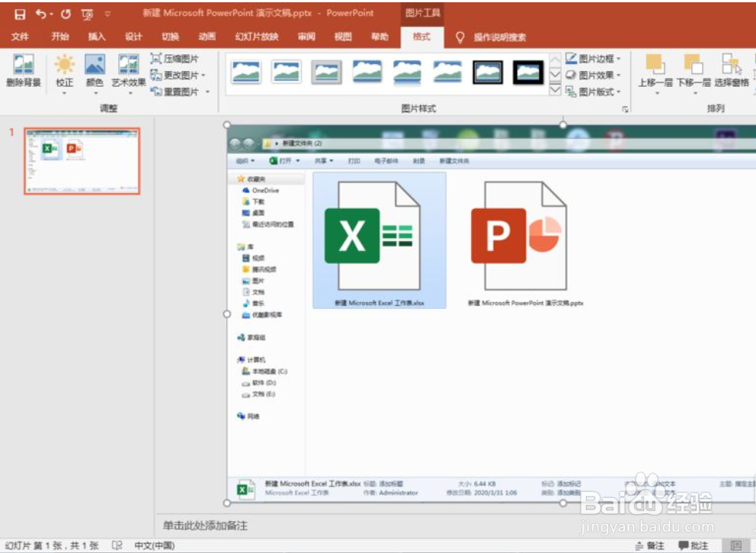
Task: Expand the 重置图片 dropdown arrow
Action: click(x=208, y=92)
